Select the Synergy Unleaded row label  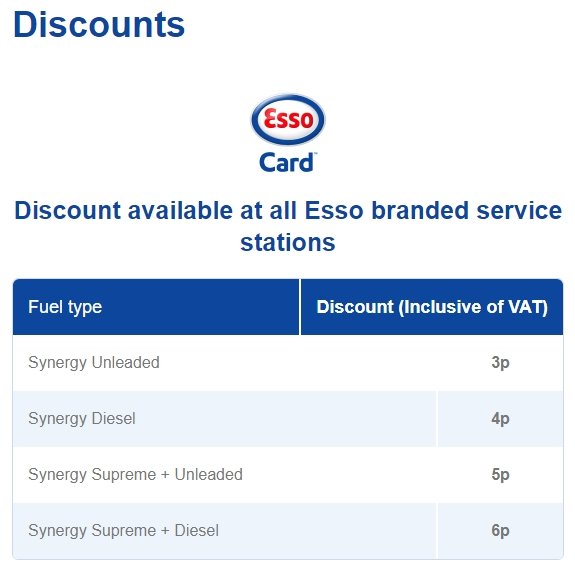point(94,362)
